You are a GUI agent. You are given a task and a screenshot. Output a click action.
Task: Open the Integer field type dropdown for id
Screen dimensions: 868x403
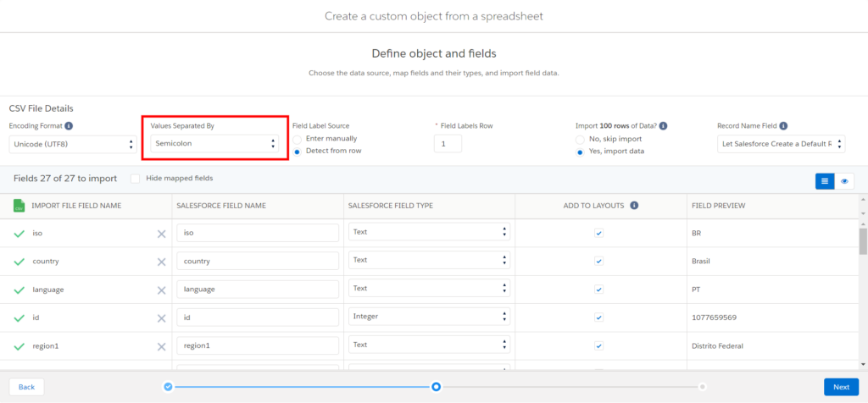[x=429, y=316]
